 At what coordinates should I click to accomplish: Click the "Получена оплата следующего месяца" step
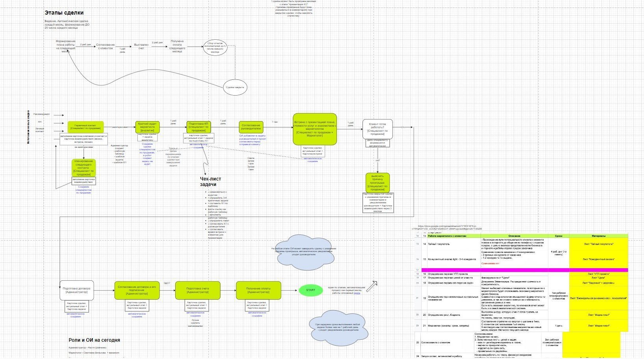point(177,46)
